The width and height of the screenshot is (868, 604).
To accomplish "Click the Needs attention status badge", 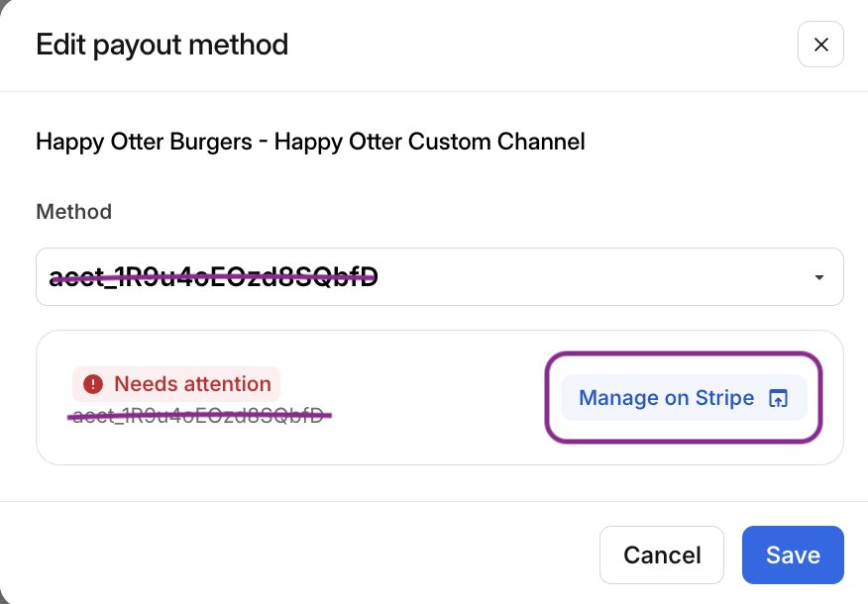I will coord(176,384).
